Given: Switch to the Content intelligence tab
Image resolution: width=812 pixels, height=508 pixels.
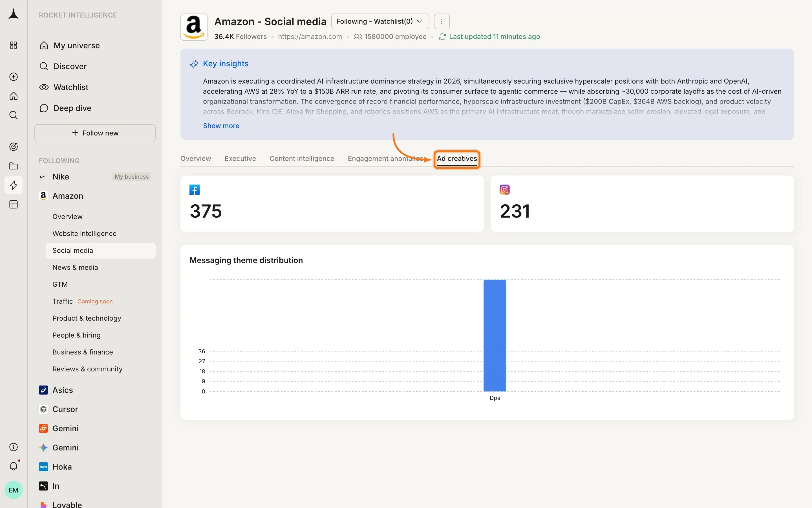Looking at the screenshot, I should tap(302, 159).
